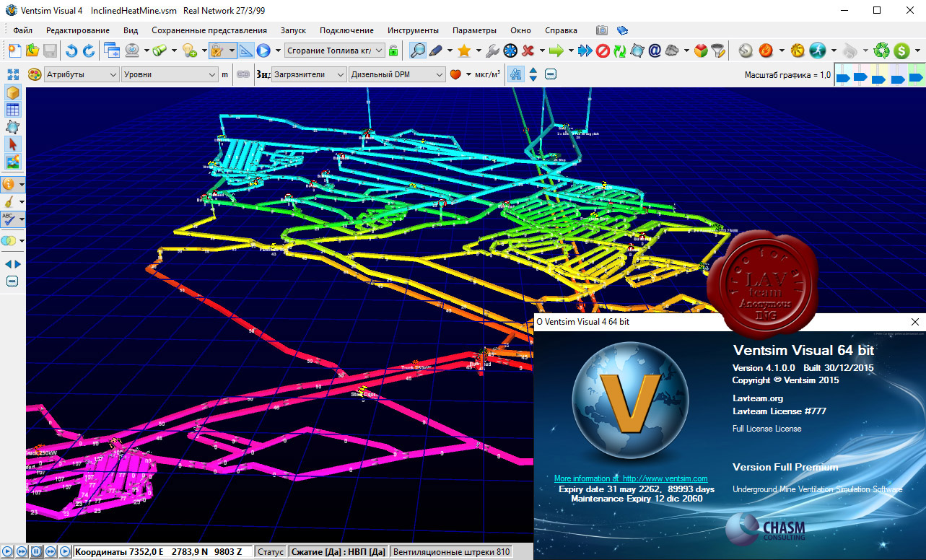Image resolution: width=926 pixels, height=560 pixels.
Task: Open the Дизельный DPM dropdown
Action: [397, 74]
